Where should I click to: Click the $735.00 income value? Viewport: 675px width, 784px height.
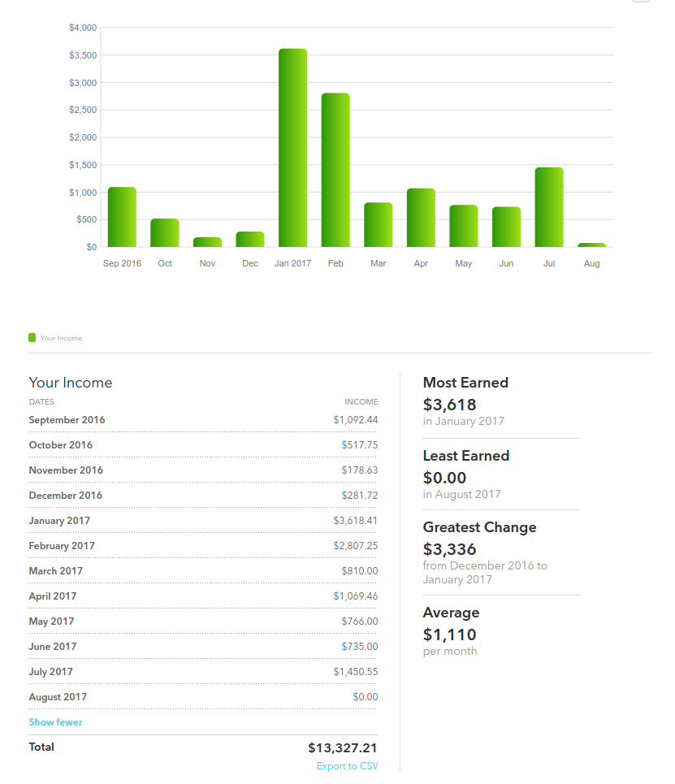360,647
